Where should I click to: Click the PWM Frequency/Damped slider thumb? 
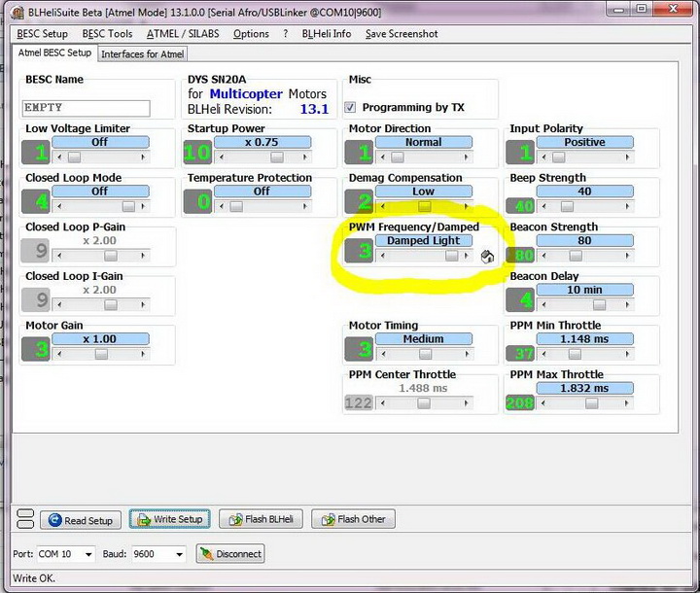pyautogui.click(x=451, y=256)
